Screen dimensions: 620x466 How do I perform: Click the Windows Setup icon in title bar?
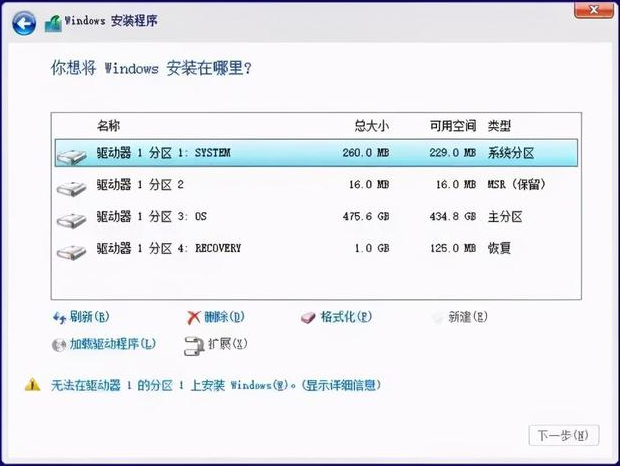click(x=53, y=24)
